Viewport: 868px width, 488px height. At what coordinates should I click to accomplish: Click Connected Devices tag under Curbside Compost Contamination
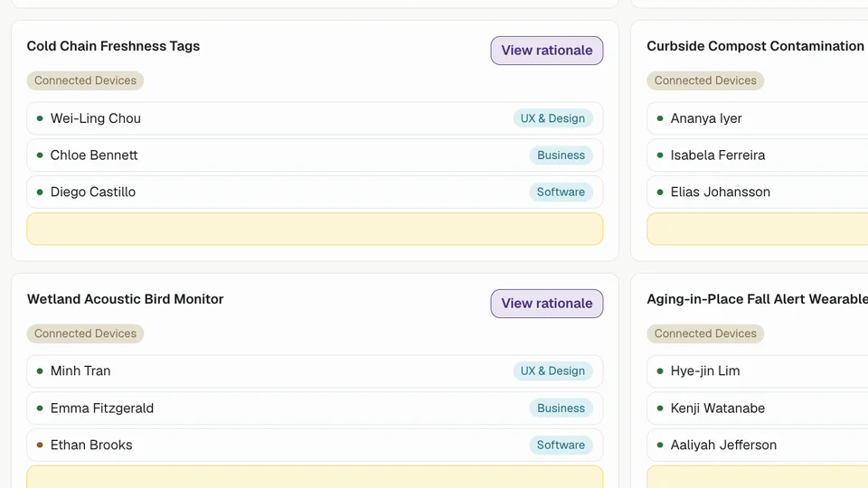coord(705,80)
